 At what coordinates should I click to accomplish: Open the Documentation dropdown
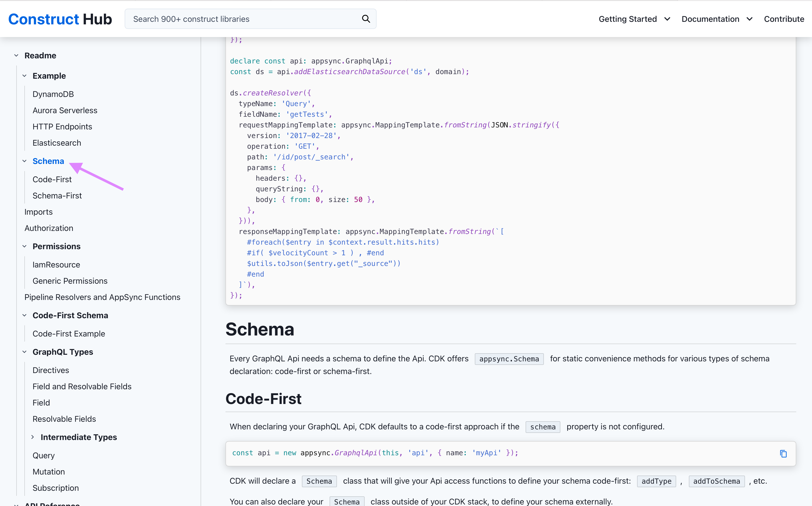click(717, 19)
